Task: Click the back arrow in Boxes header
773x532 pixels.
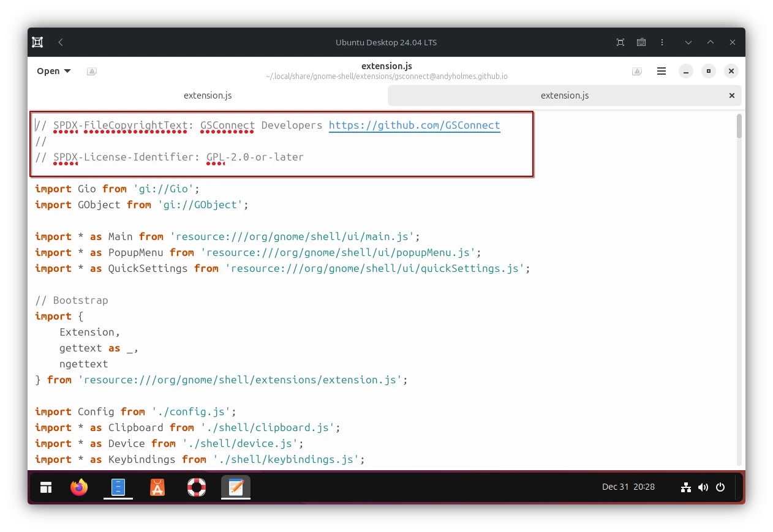Action: (60, 42)
